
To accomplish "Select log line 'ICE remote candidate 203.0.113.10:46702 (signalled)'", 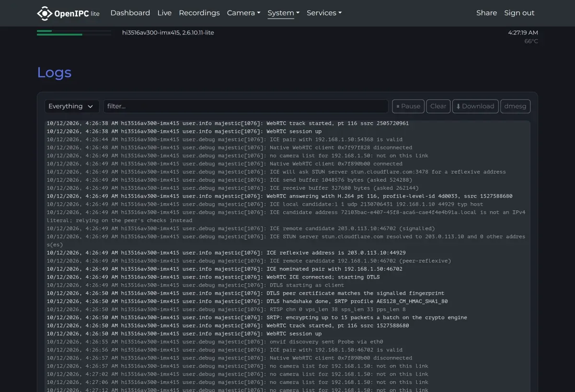I will tap(241, 229).
